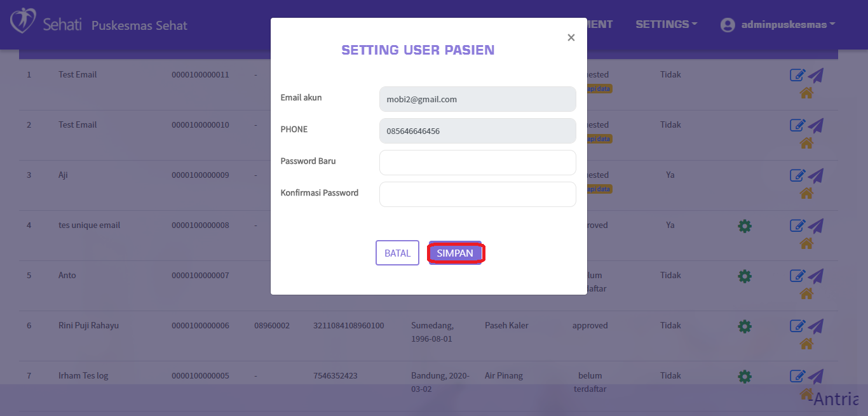Click the adminpuskesmas user avatar icon

pyautogui.click(x=728, y=25)
